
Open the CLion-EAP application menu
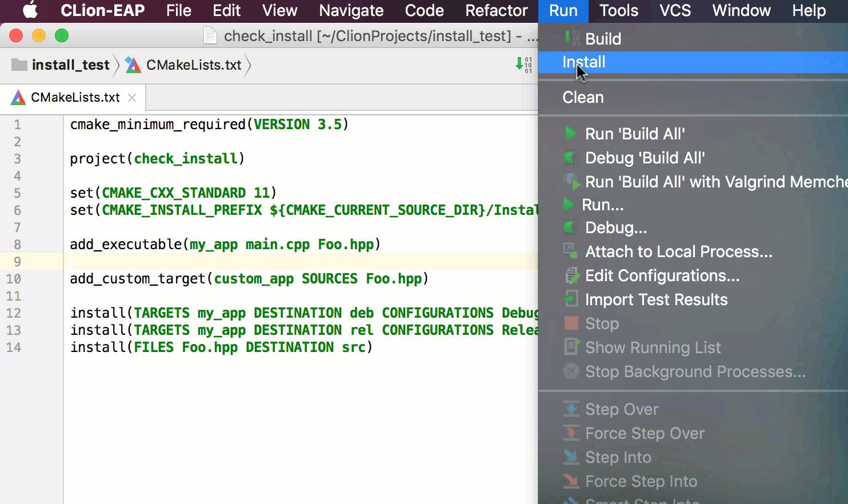pyautogui.click(x=103, y=10)
